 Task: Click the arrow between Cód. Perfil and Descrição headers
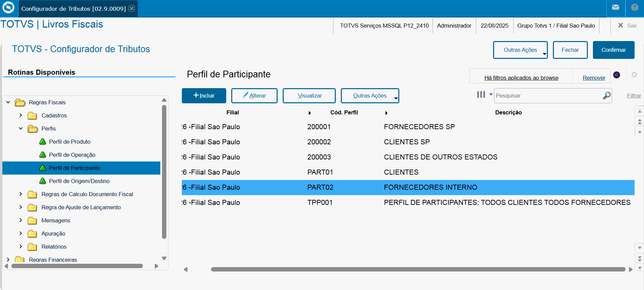386,113
